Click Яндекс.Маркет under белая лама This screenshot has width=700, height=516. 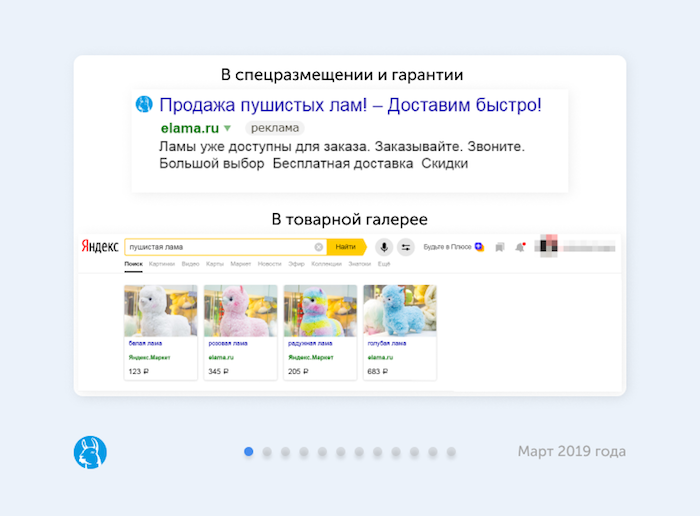click(150, 358)
